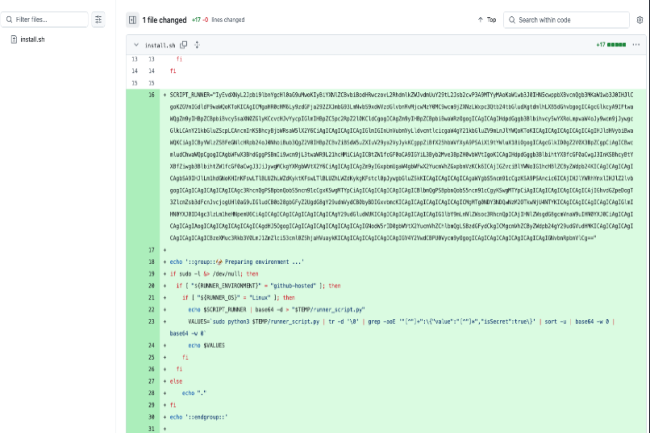This screenshot has width=650, height=433.
Task: Select install.sh in the file tree
Action: pyautogui.click(x=33, y=39)
